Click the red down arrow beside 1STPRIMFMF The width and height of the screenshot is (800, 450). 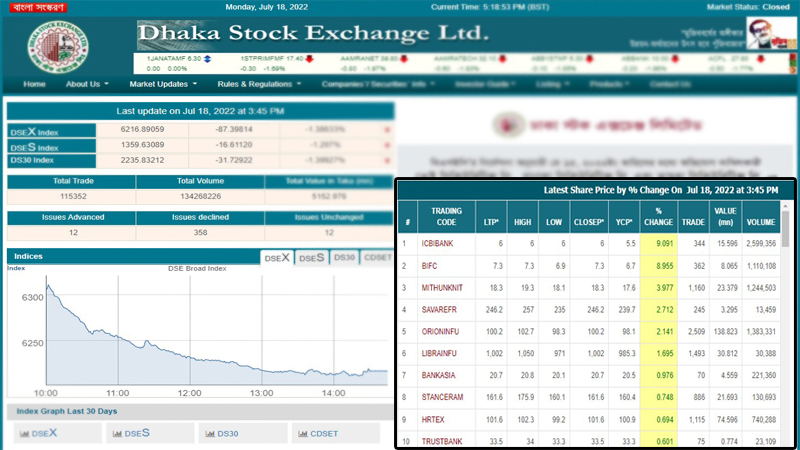309,59
